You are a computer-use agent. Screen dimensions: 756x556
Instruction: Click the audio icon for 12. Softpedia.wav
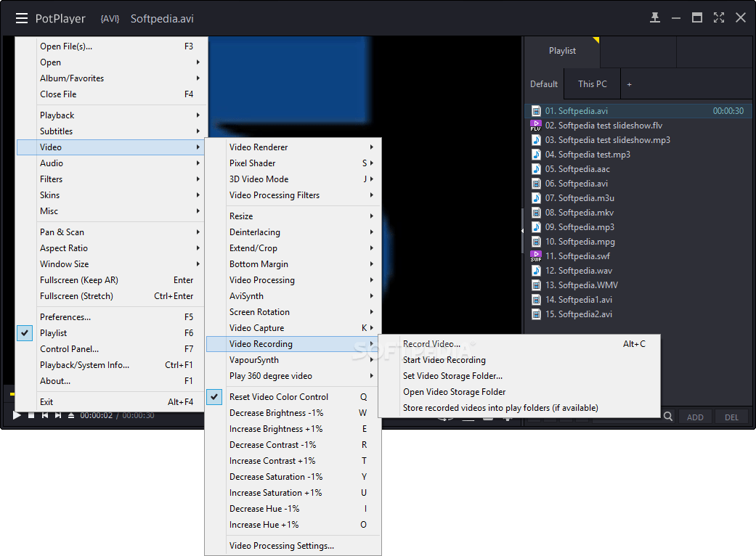tap(536, 270)
